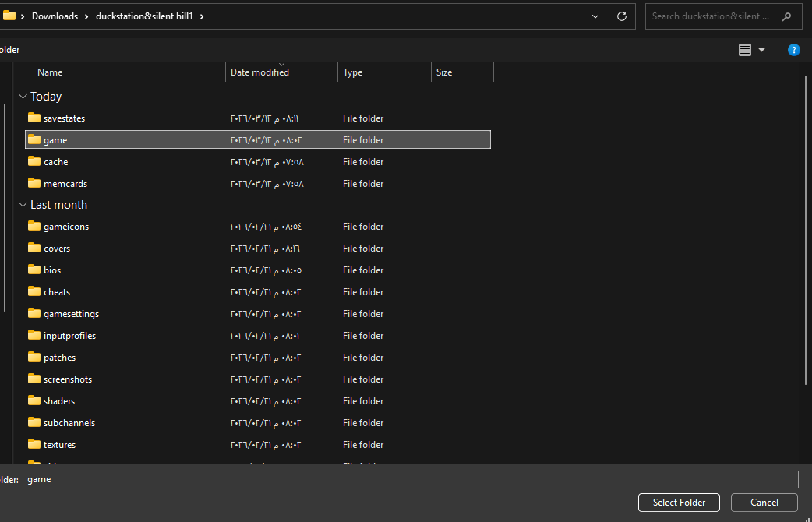812x522 pixels.
Task: Cancel the folder selection dialog
Action: pos(764,503)
